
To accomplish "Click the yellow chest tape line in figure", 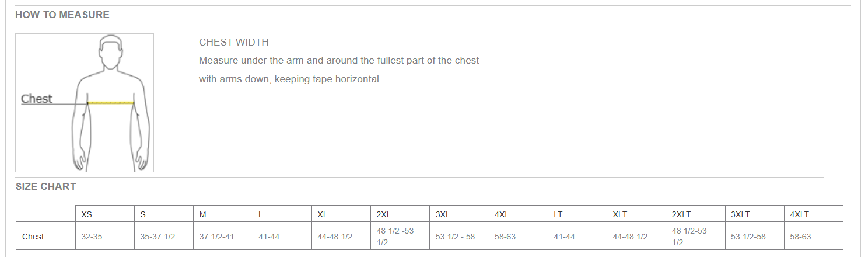I will pos(111,103).
